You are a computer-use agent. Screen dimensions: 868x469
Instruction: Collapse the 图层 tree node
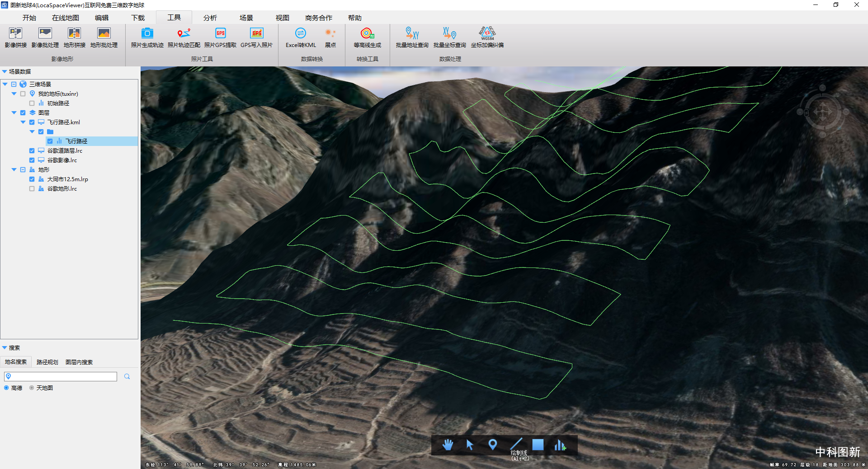point(14,113)
